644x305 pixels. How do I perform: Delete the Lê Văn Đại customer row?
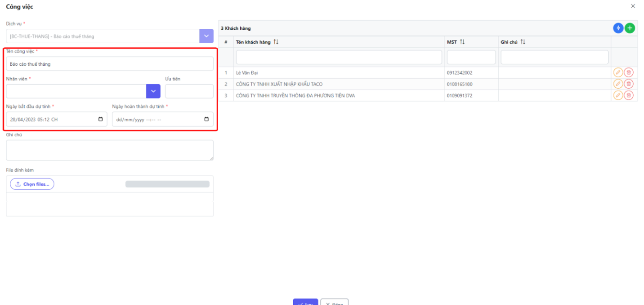(x=628, y=72)
